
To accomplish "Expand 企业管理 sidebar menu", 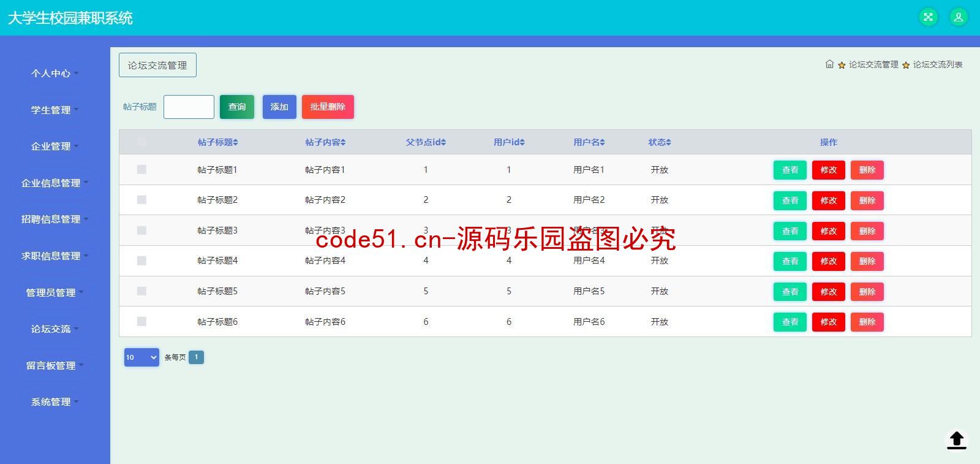I will (x=55, y=146).
